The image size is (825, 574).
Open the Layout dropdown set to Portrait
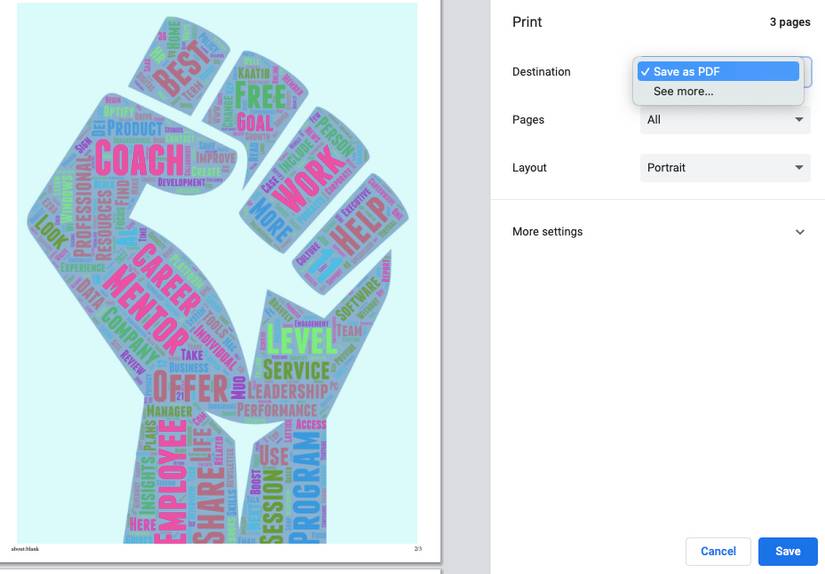725,168
